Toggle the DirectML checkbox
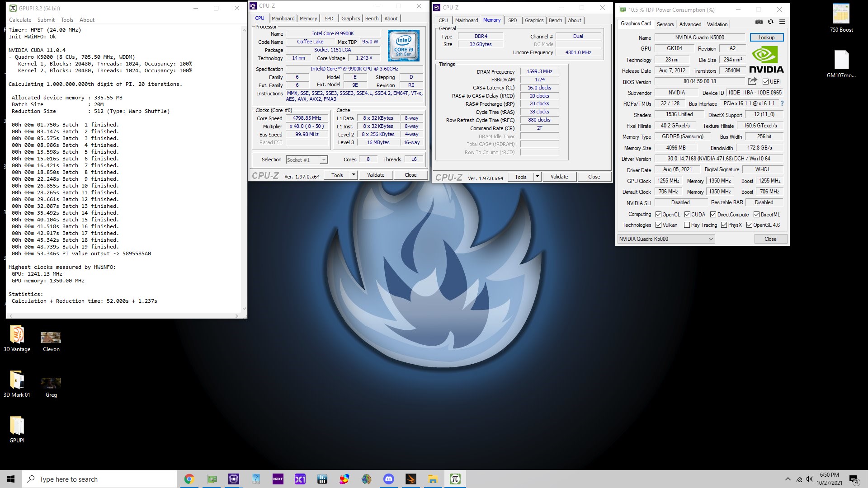 point(756,215)
